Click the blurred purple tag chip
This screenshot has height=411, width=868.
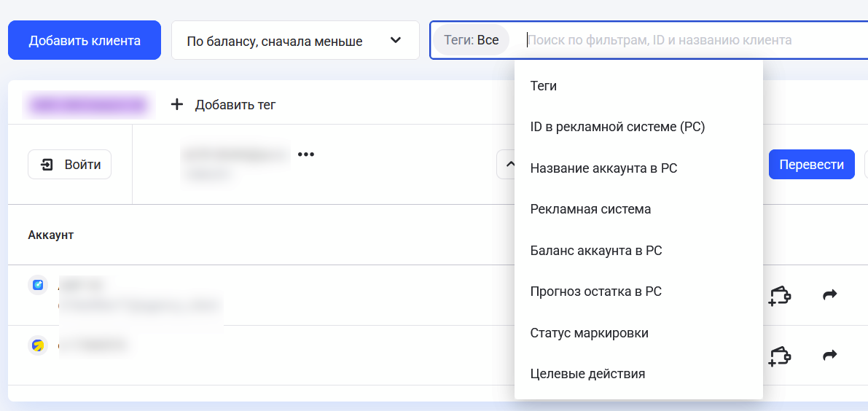(x=89, y=105)
